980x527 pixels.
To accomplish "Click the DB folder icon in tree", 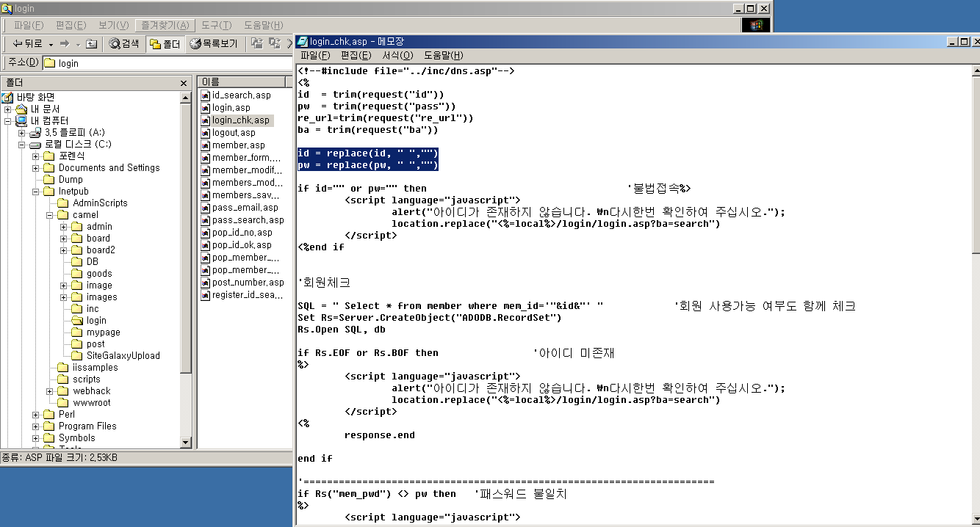I will coord(77,261).
